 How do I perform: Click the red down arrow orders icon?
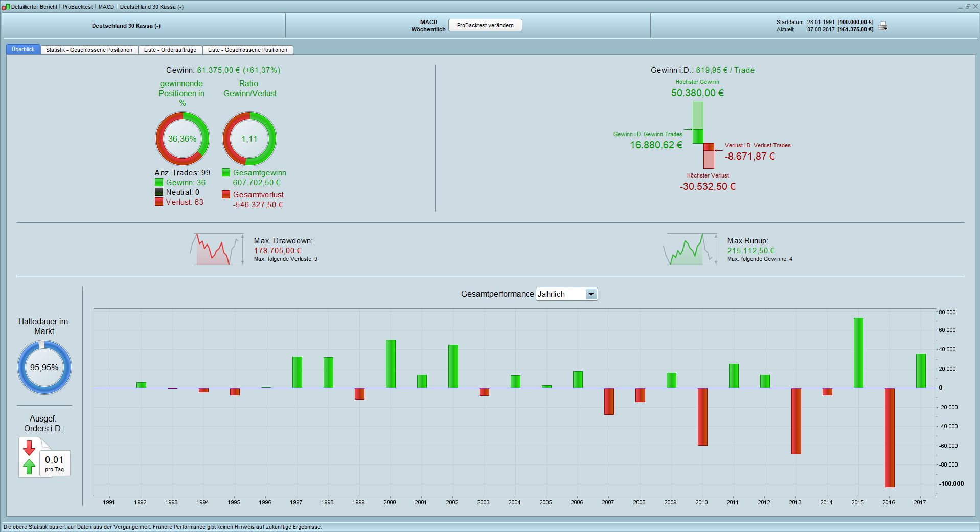[x=29, y=448]
